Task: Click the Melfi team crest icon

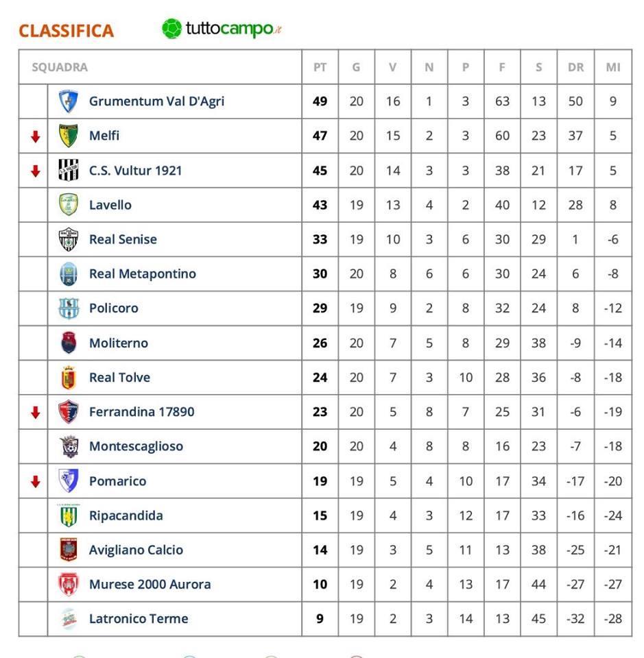Action: (x=68, y=136)
